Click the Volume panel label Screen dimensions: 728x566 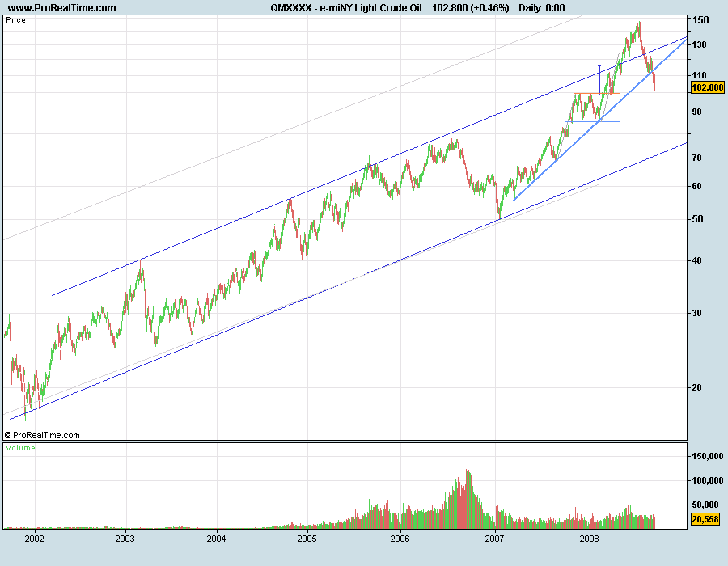pyautogui.click(x=20, y=448)
